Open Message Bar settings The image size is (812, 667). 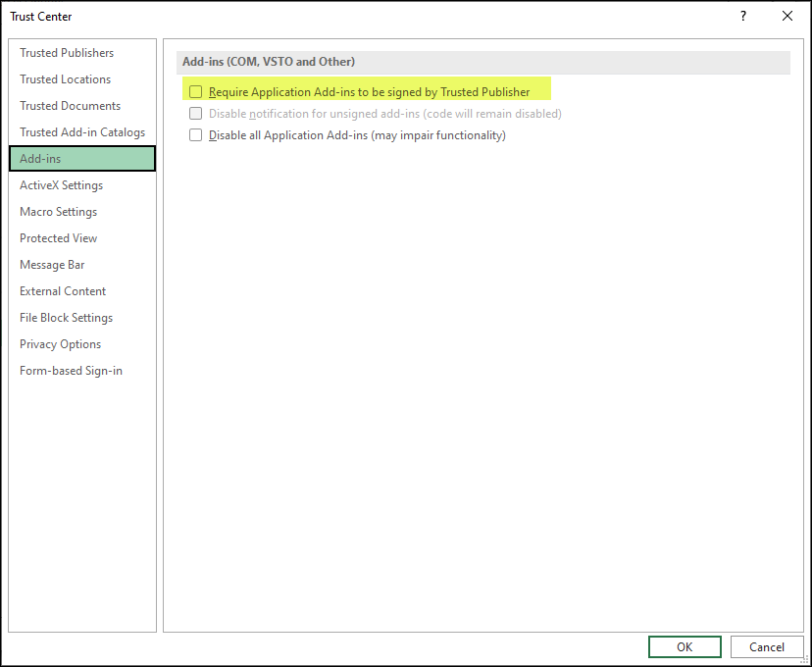pos(82,264)
